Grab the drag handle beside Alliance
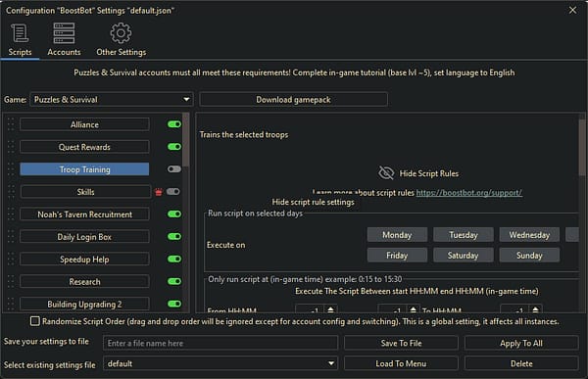 tap(11, 124)
